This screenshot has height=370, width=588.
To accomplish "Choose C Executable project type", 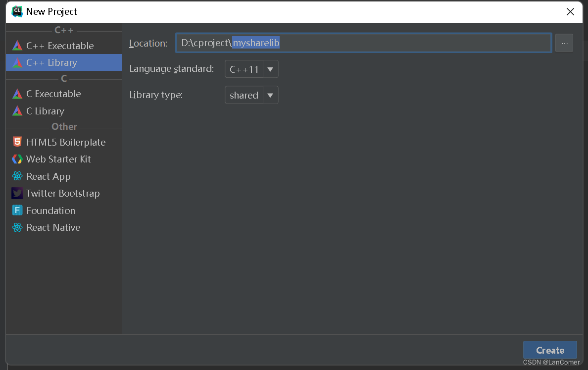I will point(64,94).
